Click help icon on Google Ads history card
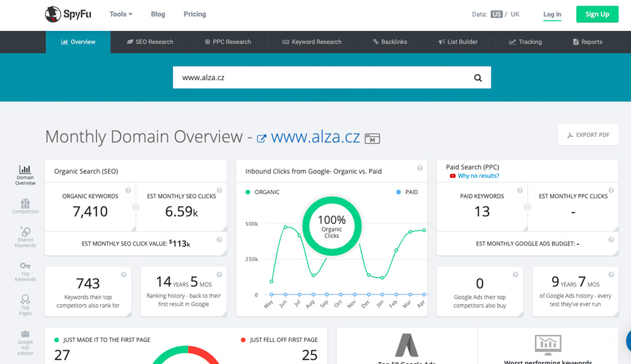631x364 pixels. pyautogui.click(x=611, y=274)
